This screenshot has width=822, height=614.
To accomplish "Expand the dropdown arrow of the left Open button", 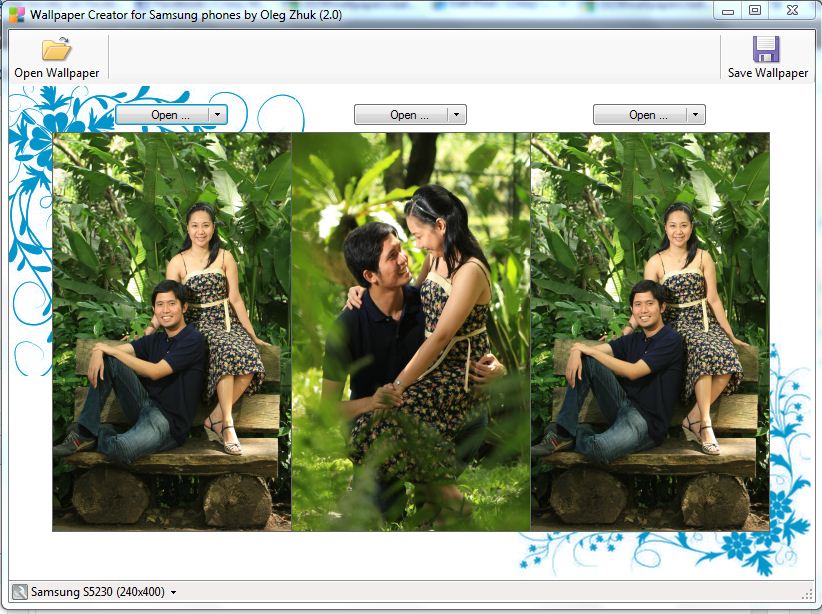I will 218,115.
